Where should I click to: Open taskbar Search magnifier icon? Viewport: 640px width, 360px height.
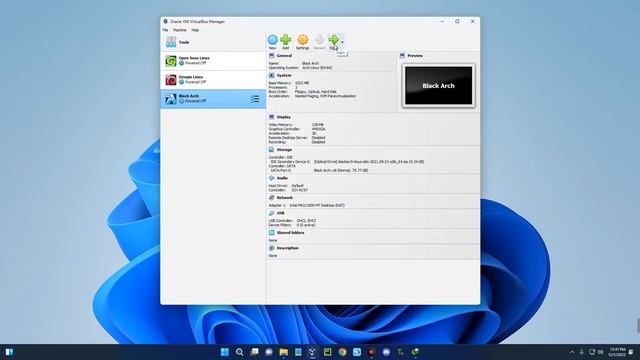tap(240, 352)
